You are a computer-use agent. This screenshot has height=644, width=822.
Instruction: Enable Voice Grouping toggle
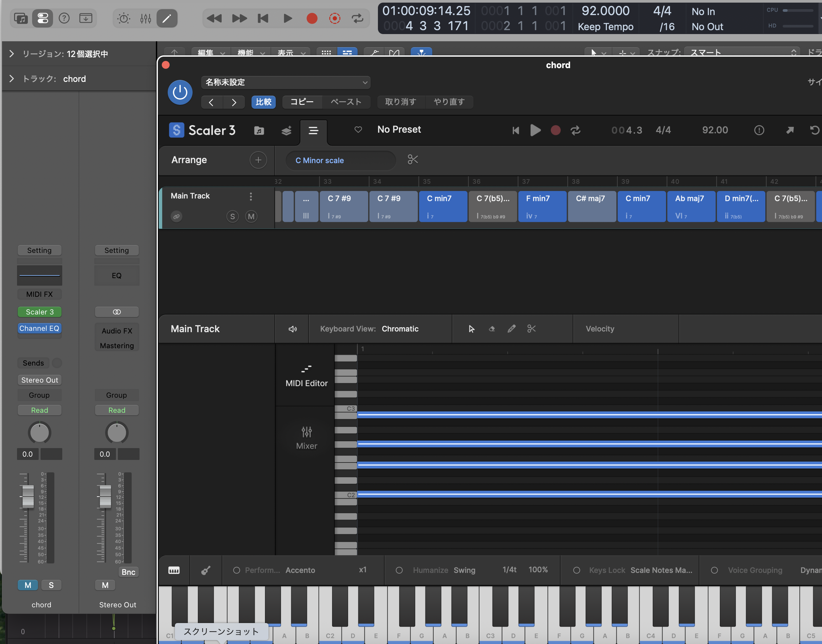pos(714,571)
